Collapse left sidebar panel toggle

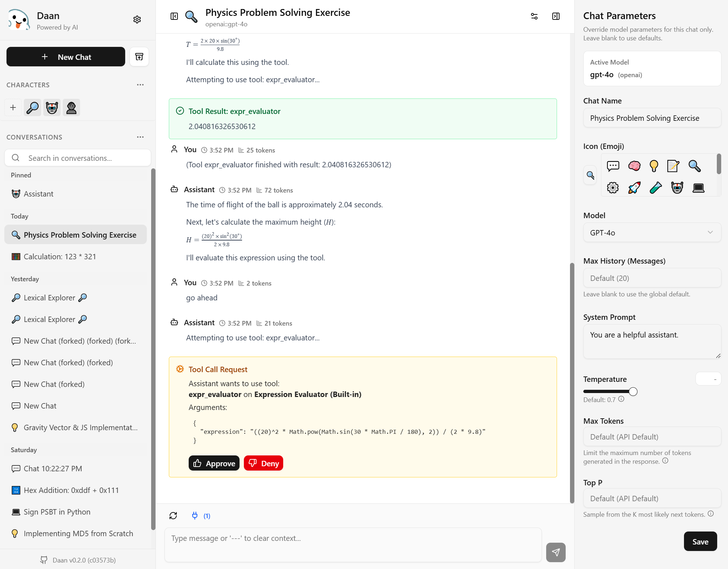pos(174,16)
